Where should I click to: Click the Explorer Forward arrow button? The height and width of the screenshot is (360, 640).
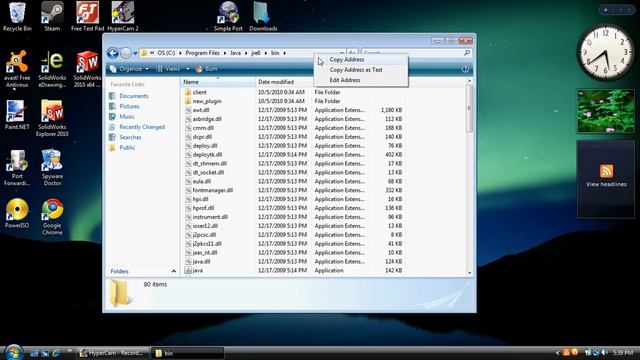(126, 53)
